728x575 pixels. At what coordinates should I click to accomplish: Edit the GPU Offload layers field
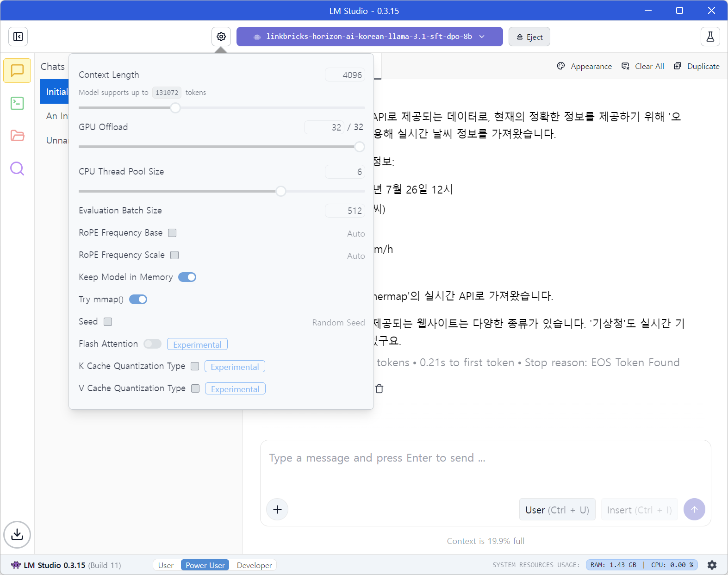[324, 127]
